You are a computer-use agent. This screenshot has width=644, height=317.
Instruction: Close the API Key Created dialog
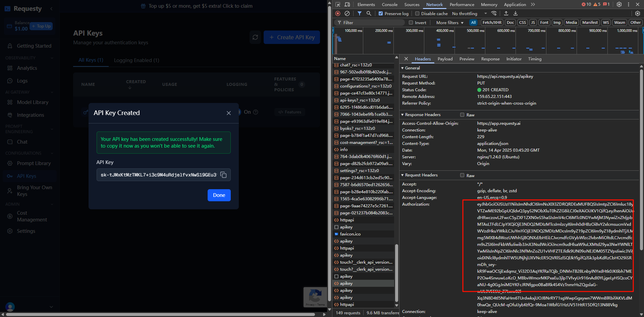click(x=229, y=113)
